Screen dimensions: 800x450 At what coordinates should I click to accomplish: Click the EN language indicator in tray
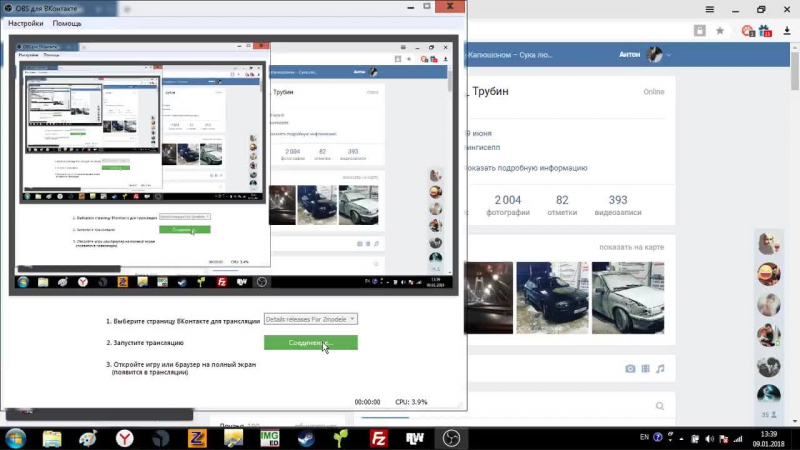644,437
